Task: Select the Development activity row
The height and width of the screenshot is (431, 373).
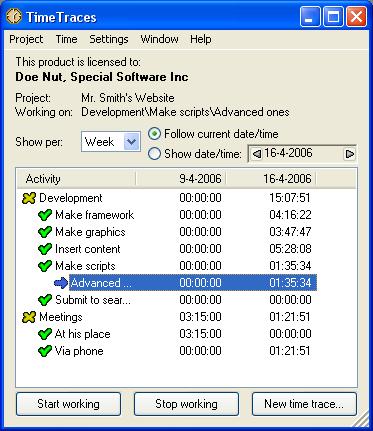Action: point(71,198)
